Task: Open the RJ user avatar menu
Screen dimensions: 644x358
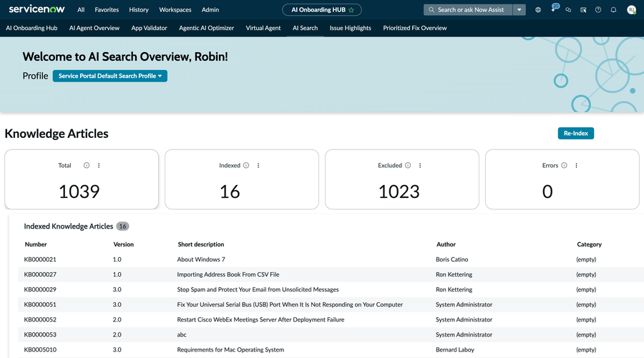Action: [x=631, y=10]
